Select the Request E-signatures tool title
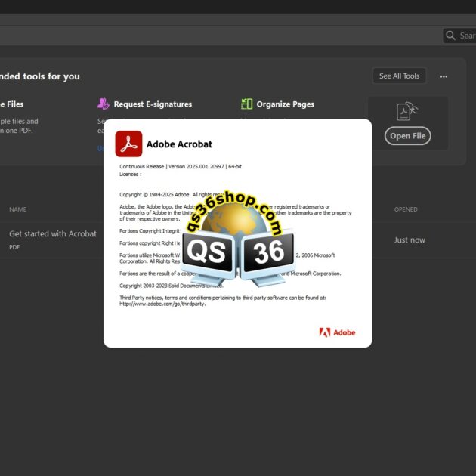The width and height of the screenshot is (476, 476). pyautogui.click(x=153, y=104)
